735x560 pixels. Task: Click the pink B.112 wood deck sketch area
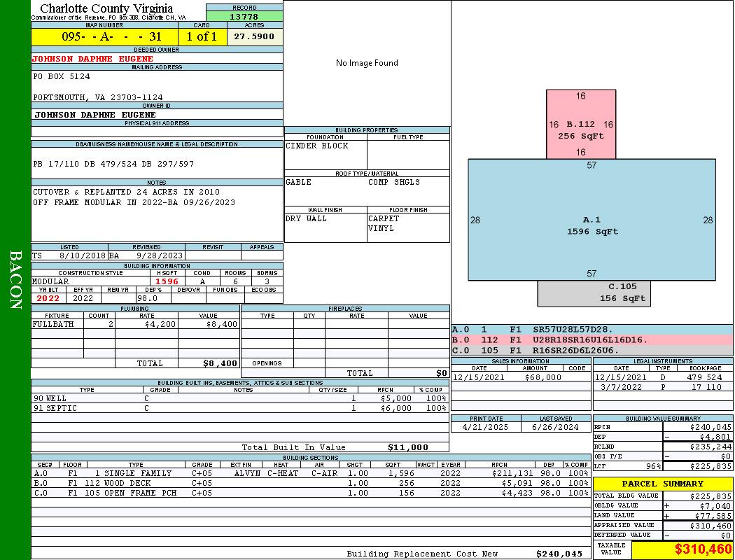[x=580, y=125]
